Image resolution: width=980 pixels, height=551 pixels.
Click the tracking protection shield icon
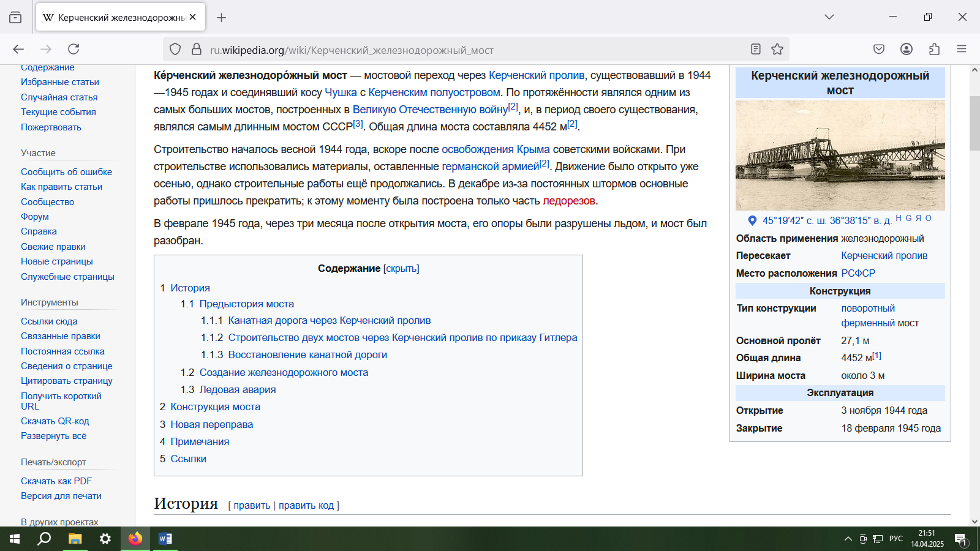[175, 49]
